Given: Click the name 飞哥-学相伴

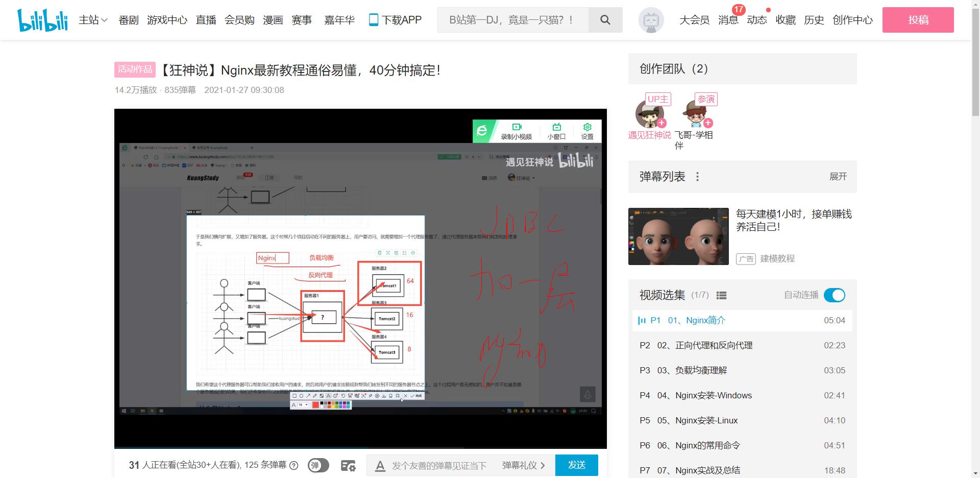Looking at the screenshot, I should click(694, 140).
